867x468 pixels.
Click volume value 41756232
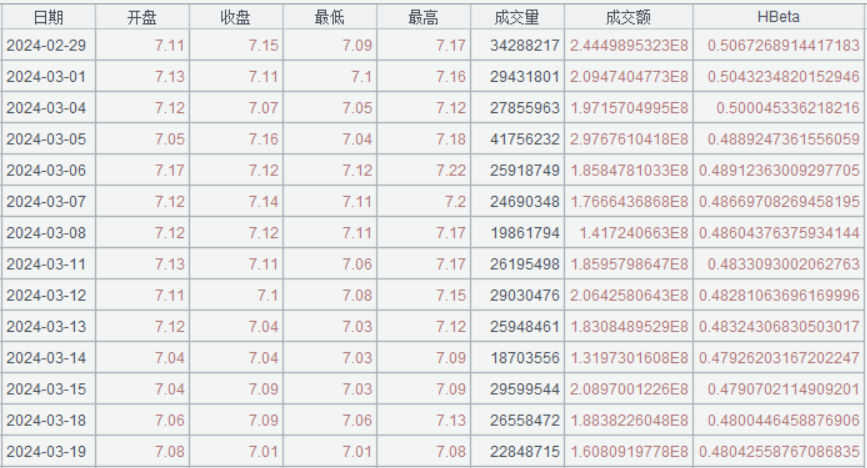click(525, 139)
